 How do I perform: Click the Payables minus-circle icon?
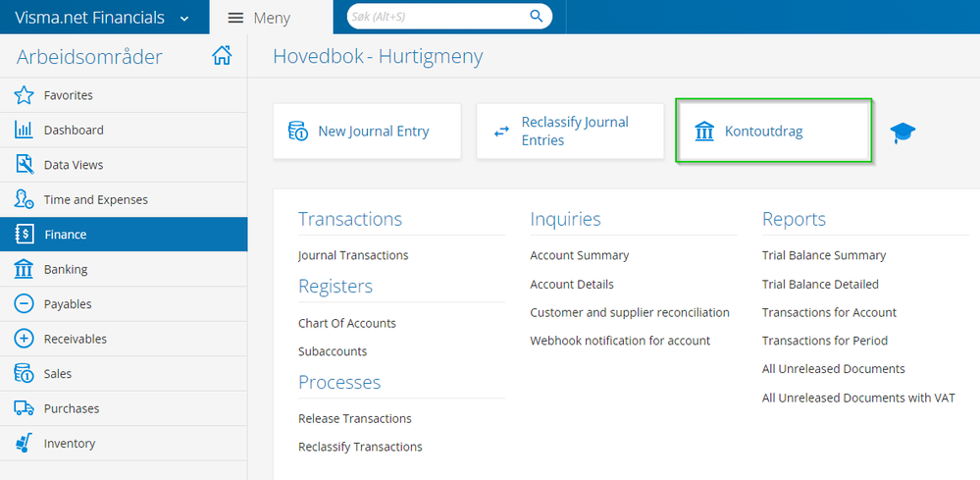click(24, 304)
